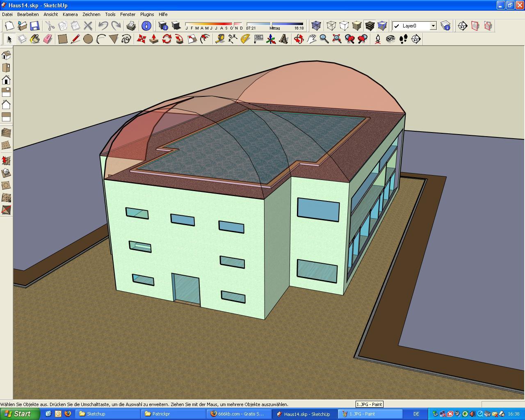The width and height of the screenshot is (525, 420).
Task: Toggle shadow display on/off
Action: coord(176,26)
